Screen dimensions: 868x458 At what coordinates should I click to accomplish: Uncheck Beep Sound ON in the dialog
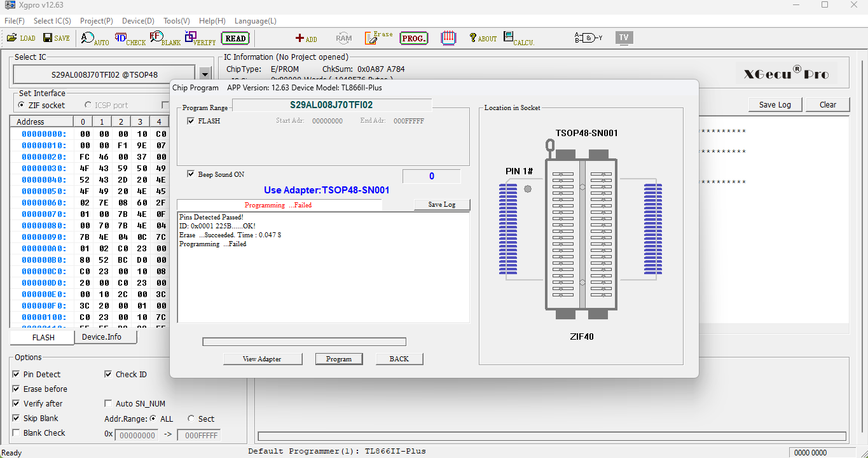[x=191, y=174]
